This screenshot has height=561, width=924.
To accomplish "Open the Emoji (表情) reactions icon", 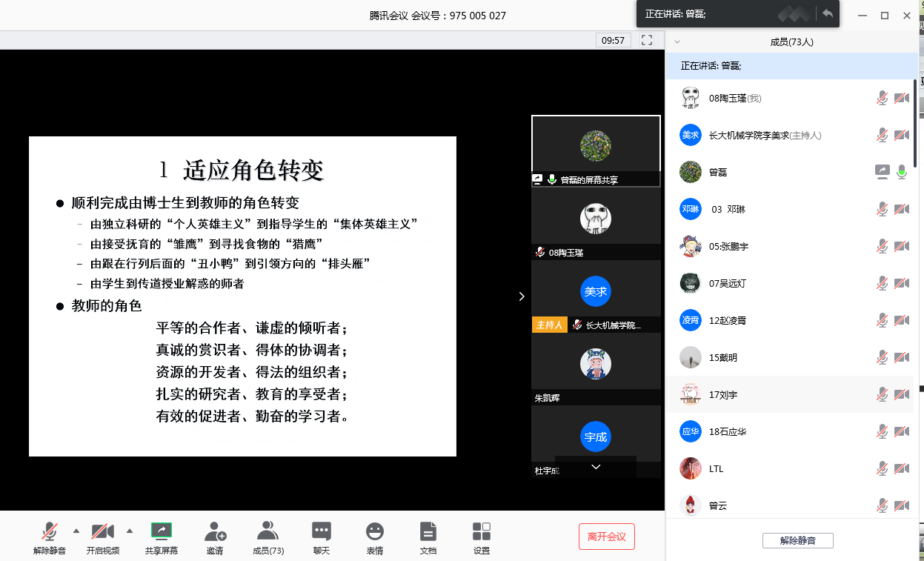I will [x=375, y=531].
